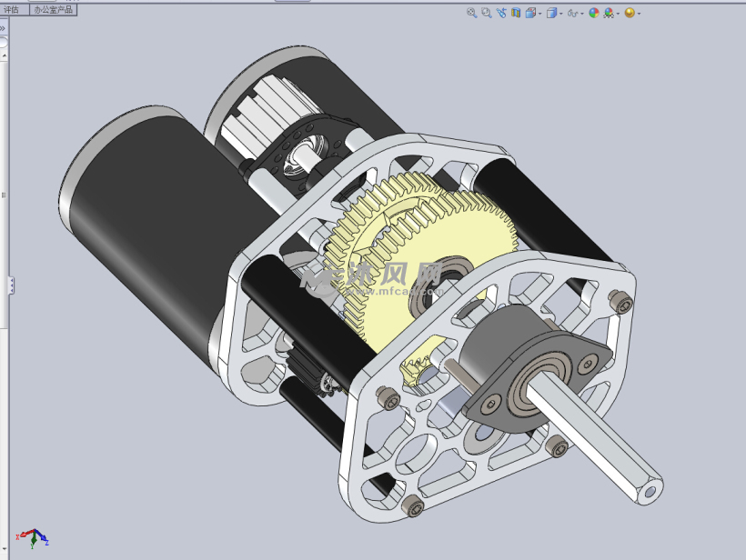The width and height of the screenshot is (746, 560).
Task: Switch to the 评估 tab
Action: pyautogui.click(x=12, y=10)
